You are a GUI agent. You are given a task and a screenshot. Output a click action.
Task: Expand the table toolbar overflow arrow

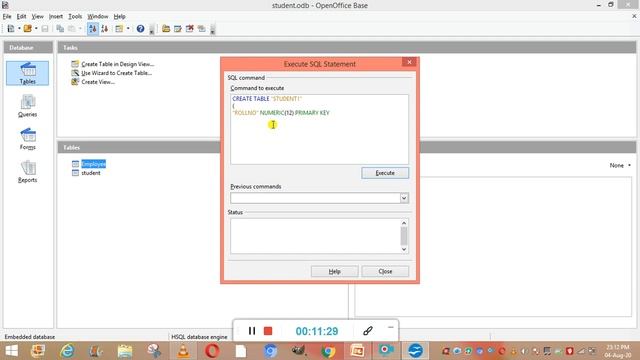(x=213, y=29)
